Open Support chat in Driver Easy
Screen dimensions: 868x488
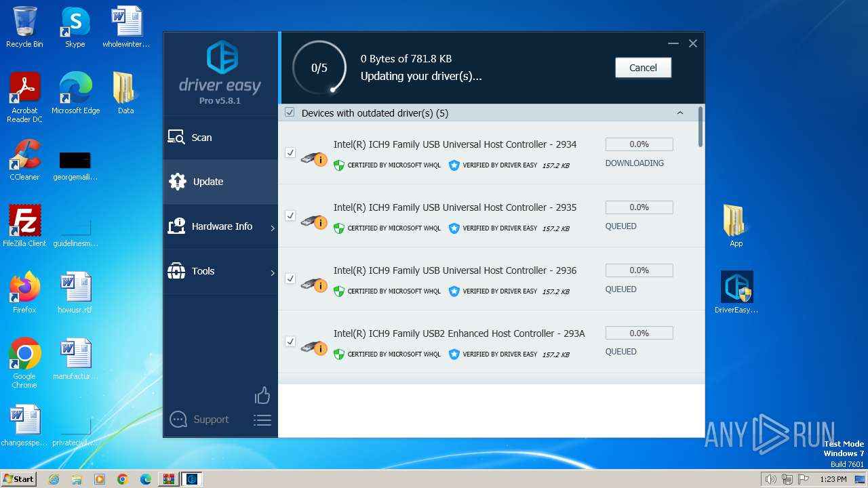(x=199, y=420)
